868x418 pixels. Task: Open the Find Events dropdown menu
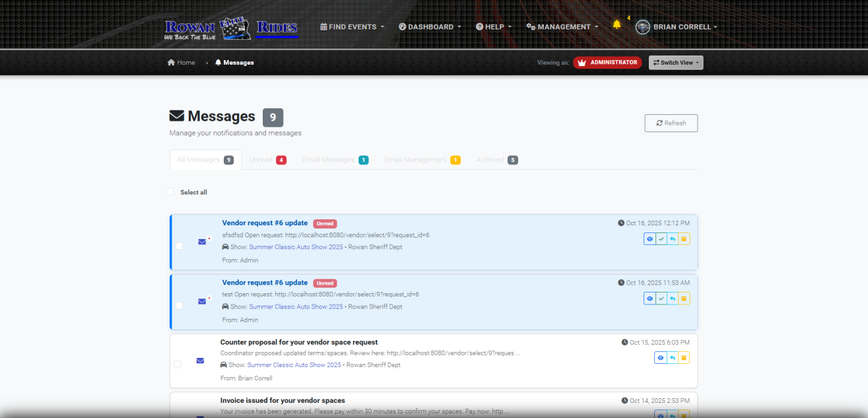click(352, 27)
